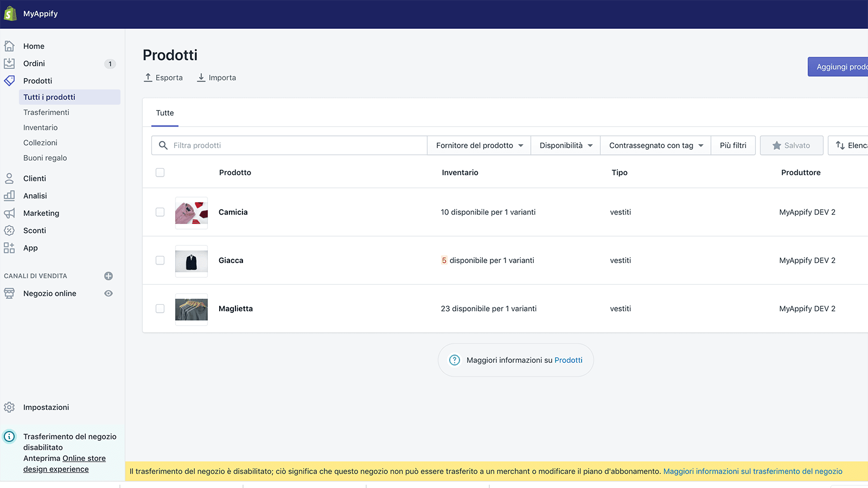Switch to the Tutte tab

click(165, 113)
